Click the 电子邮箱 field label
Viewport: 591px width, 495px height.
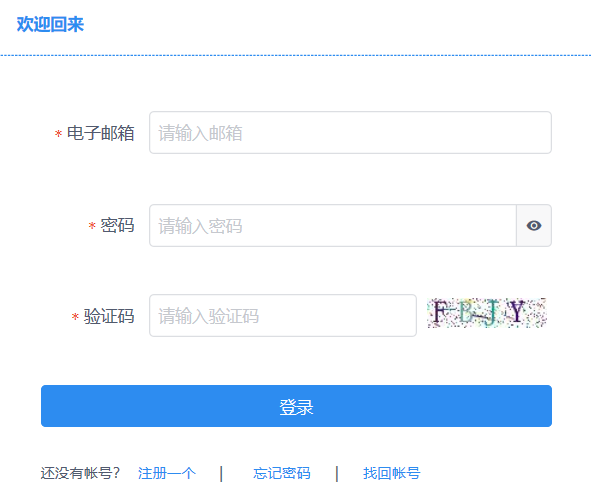(x=100, y=133)
